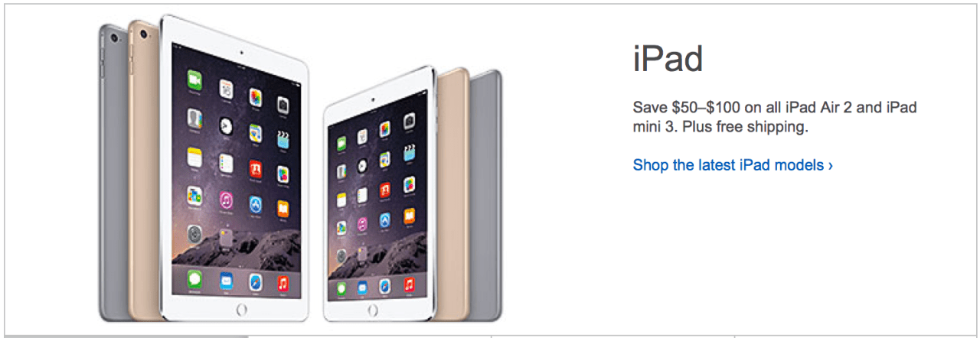Tap Safari compass icon in large iPad dock

point(255,282)
